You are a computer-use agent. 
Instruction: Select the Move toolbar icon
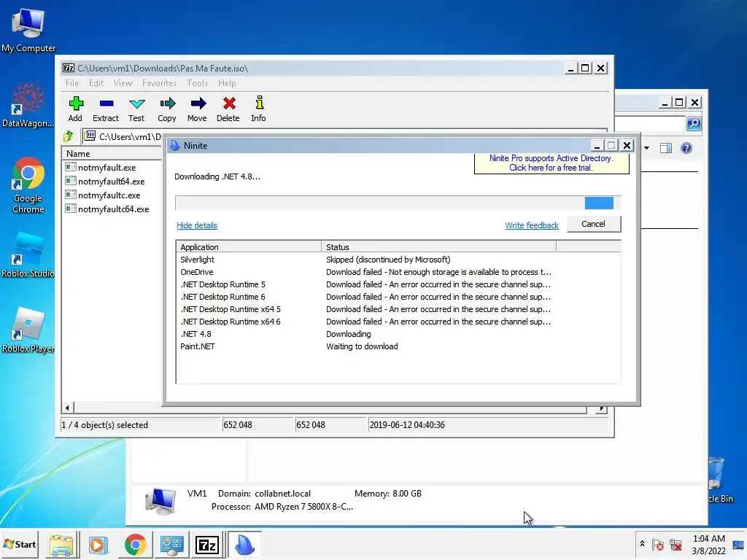(197, 109)
